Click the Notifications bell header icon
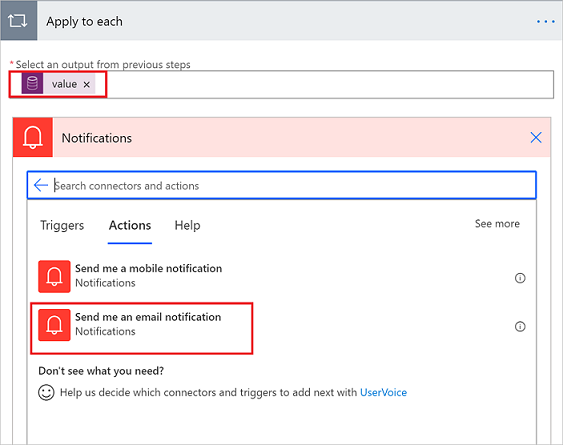 33,138
